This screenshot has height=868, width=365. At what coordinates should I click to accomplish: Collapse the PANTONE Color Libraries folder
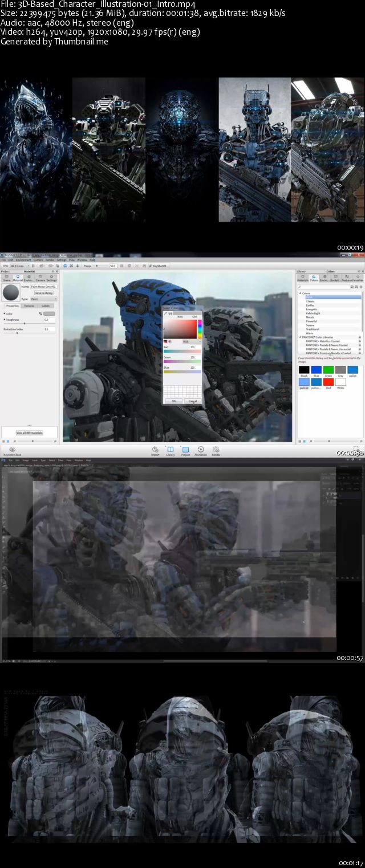(x=300, y=337)
